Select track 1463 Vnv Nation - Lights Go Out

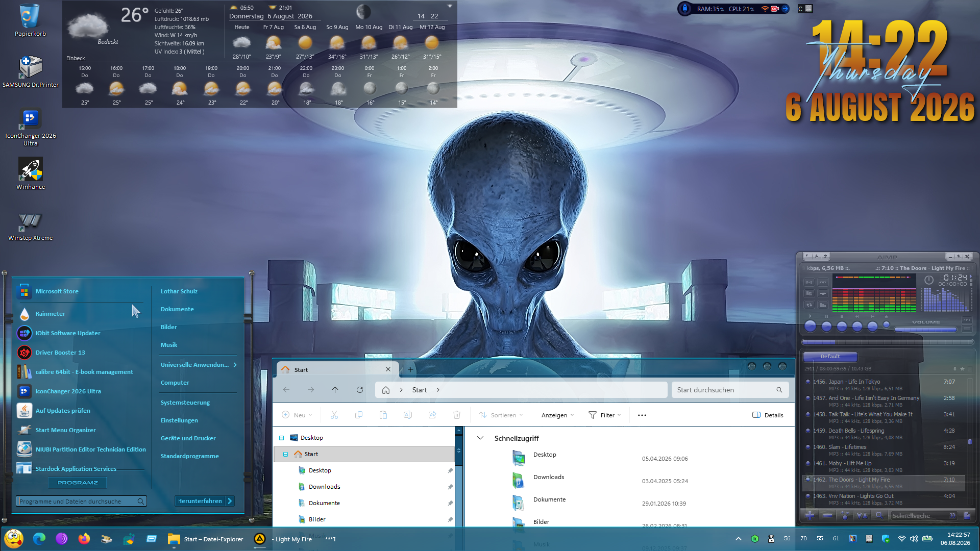(883, 499)
